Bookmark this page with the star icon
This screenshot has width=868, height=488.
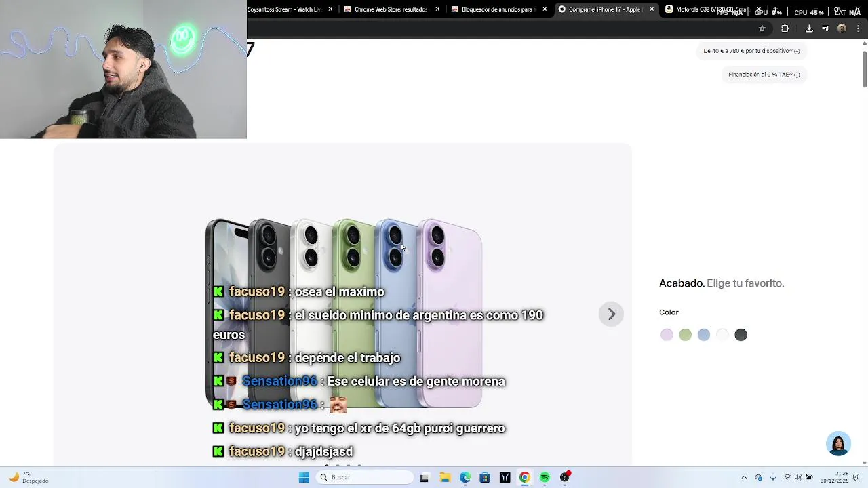coord(762,28)
